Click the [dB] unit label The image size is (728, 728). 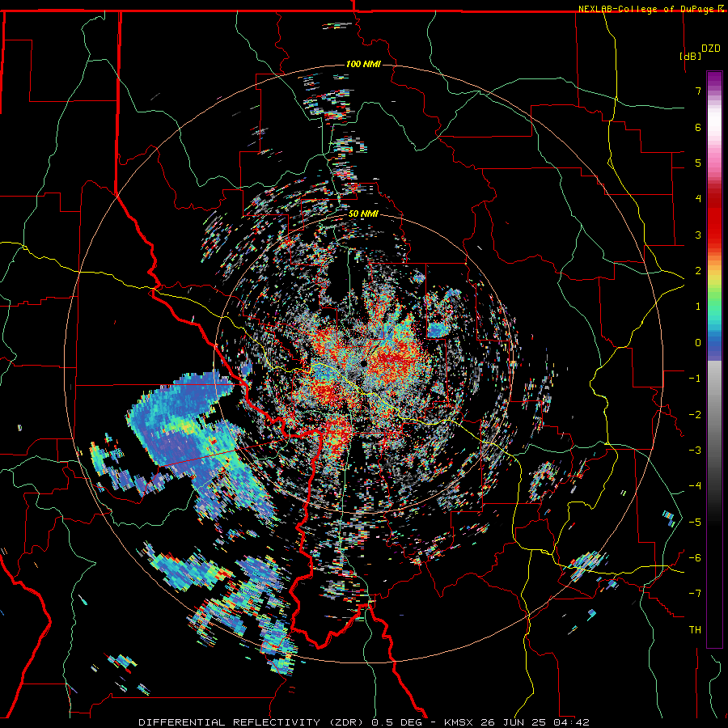pos(691,56)
